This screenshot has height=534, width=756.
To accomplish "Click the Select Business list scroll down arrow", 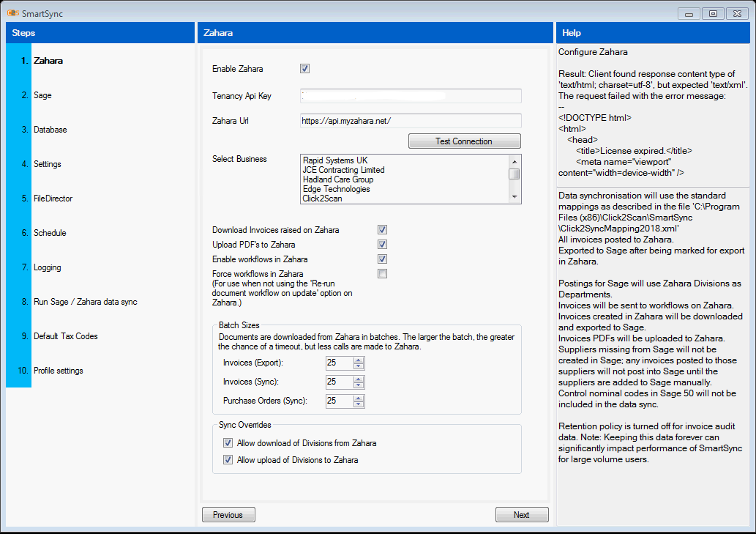I will (514, 197).
